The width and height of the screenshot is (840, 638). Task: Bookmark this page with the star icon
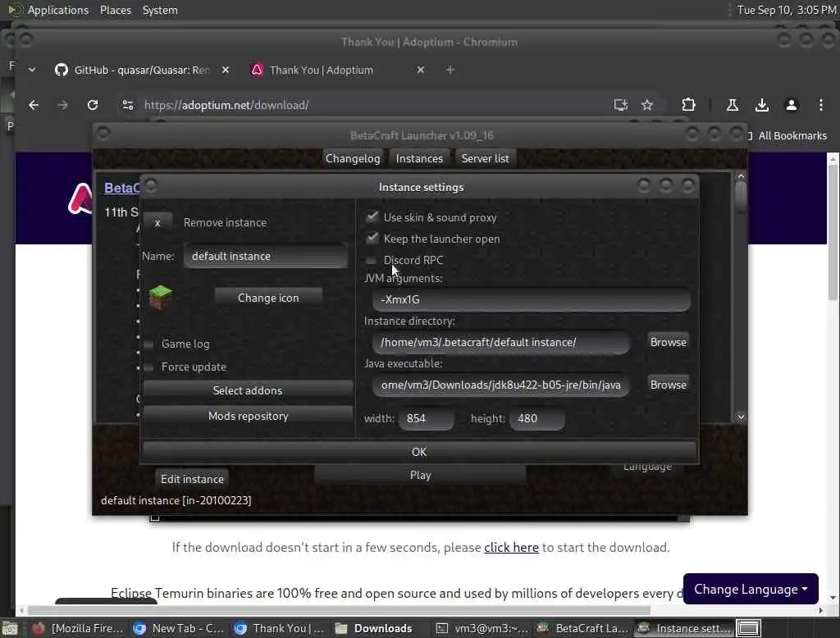point(647,105)
